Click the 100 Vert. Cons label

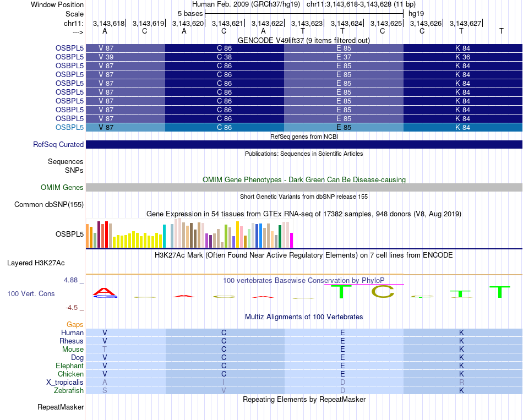pos(31,293)
